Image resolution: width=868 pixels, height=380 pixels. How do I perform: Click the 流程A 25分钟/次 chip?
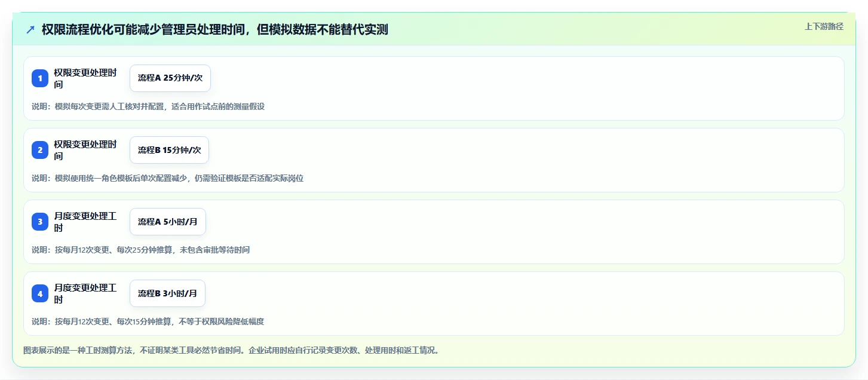pyautogui.click(x=170, y=78)
